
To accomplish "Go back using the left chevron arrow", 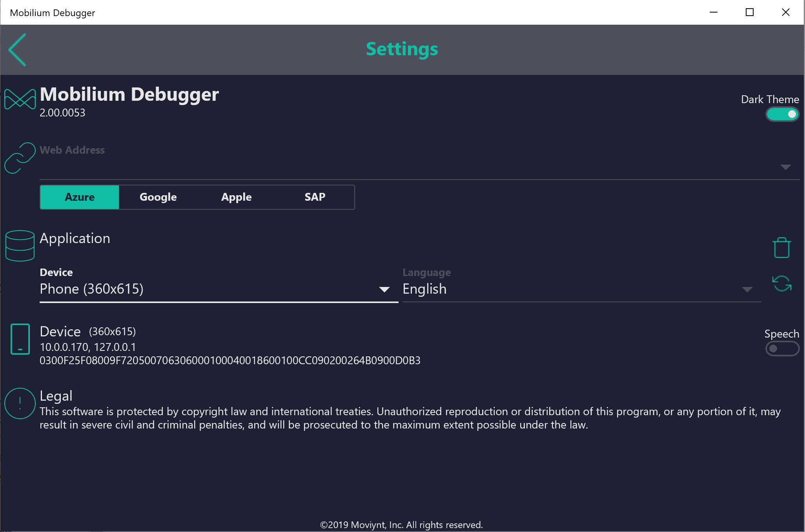I will point(18,50).
